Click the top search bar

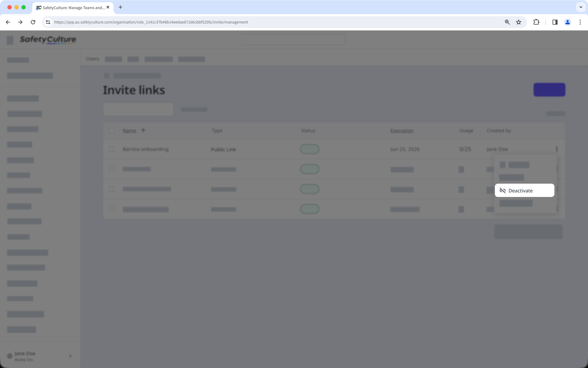(293, 40)
